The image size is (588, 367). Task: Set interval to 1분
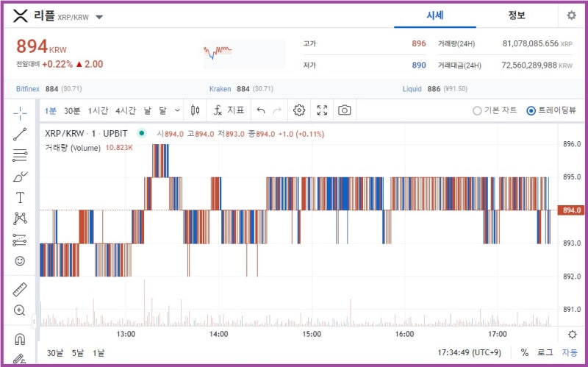click(x=50, y=111)
